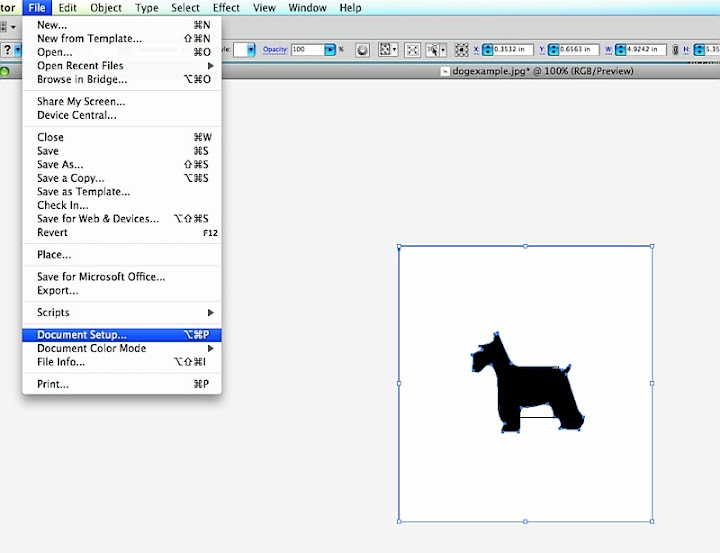The image size is (720, 553).
Task: Expand the Style swatch dropdown
Action: [x=251, y=49]
